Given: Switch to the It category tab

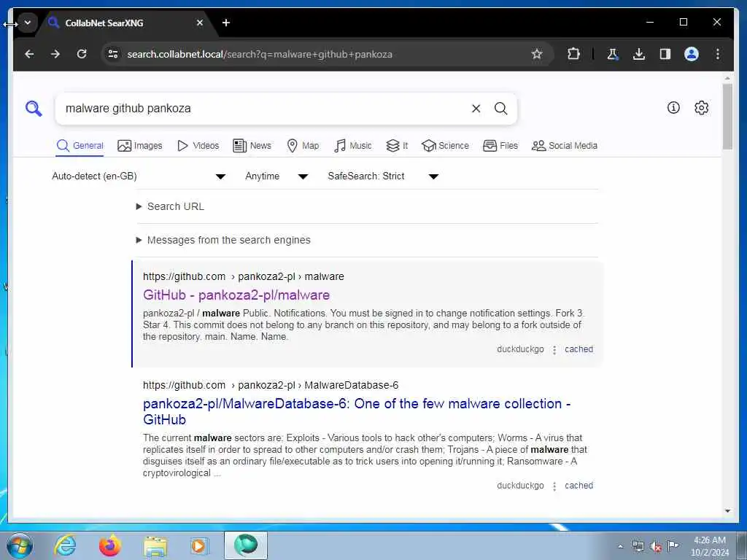Looking at the screenshot, I should pyautogui.click(x=396, y=146).
